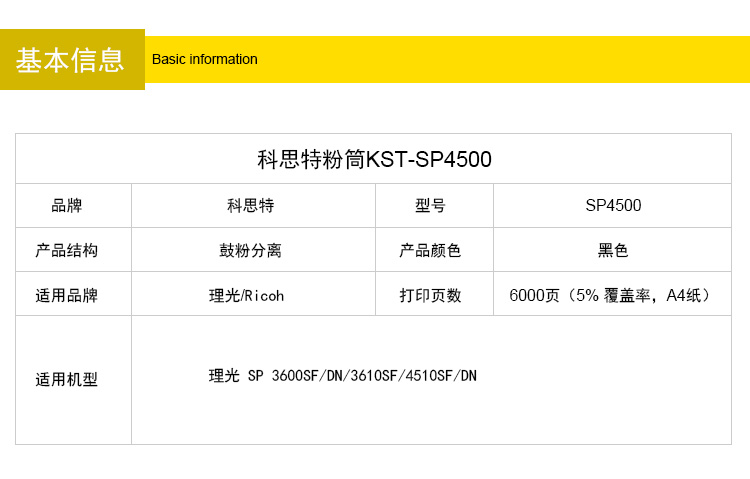
Task: Select the brand value 科思特
Action: (x=251, y=206)
